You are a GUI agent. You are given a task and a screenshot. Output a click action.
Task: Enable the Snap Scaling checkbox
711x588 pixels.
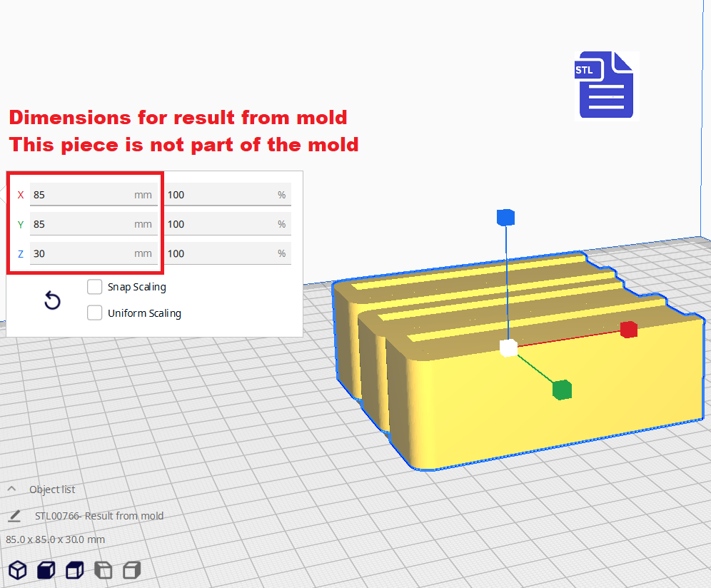point(94,287)
